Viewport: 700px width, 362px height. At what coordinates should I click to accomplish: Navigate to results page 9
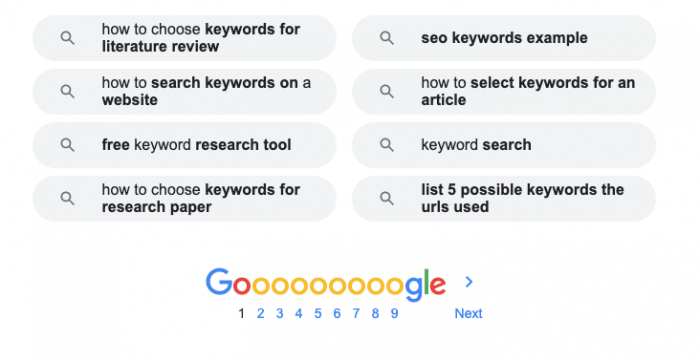[x=394, y=313]
